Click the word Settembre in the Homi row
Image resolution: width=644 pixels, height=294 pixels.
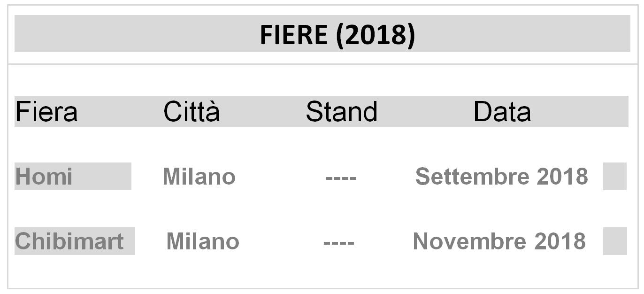pyautogui.click(x=472, y=177)
